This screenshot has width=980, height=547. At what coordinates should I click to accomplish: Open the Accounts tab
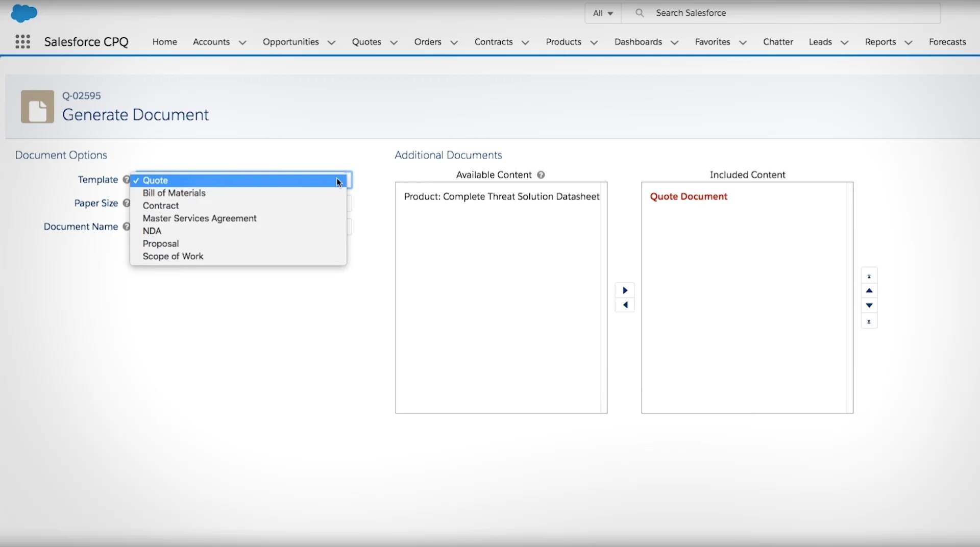(211, 42)
